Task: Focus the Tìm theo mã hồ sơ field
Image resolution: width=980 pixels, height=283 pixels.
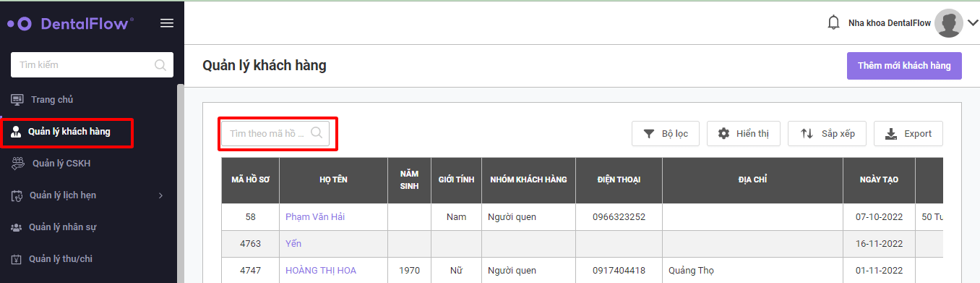Action: pos(275,133)
